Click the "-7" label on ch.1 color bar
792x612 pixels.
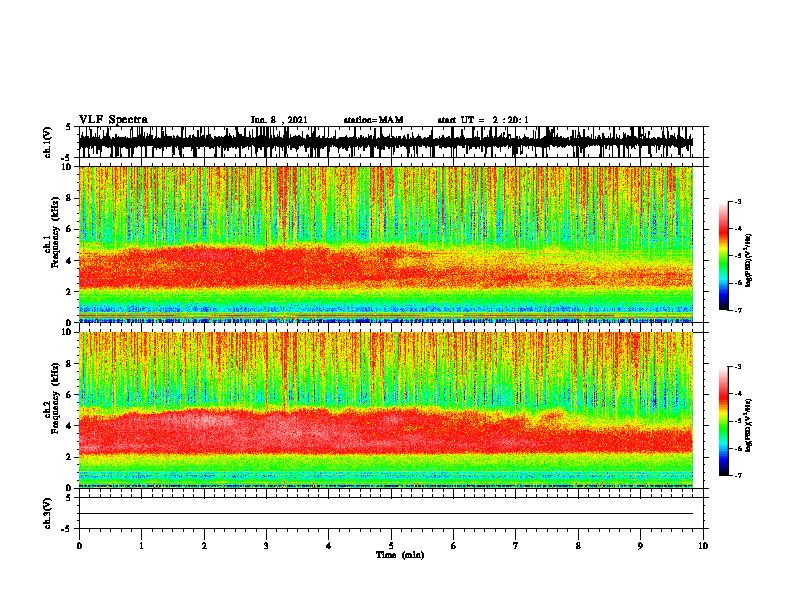pyautogui.click(x=737, y=310)
